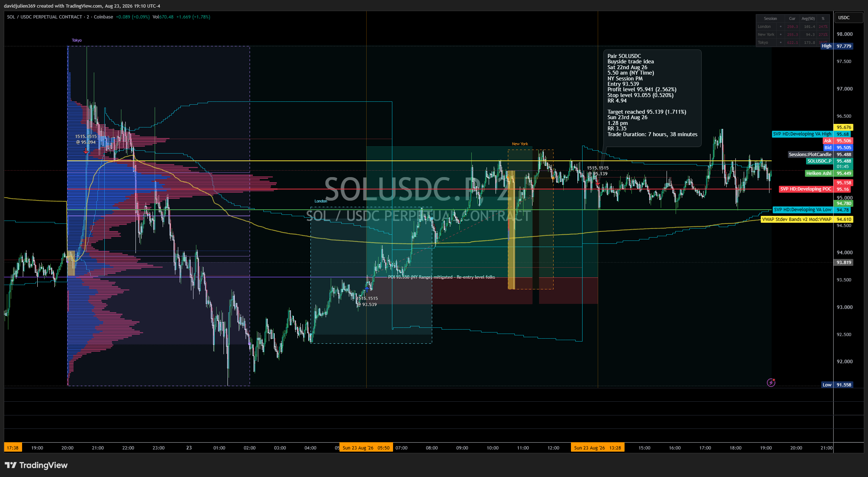Image resolution: width=868 pixels, height=477 pixels.
Task: Click the Avg(50) column header
Action: pyautogui.click(x=808, y=18)
